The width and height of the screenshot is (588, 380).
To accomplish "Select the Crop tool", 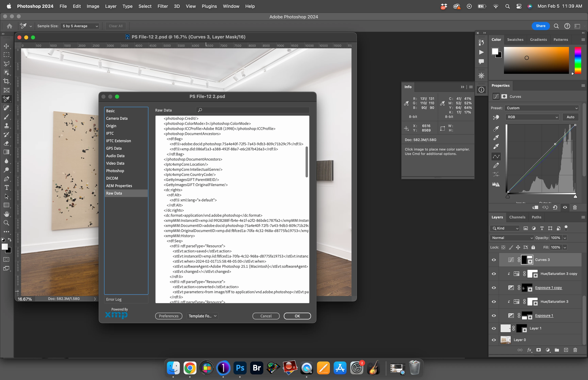I will pyautogui.click(x=7, y=81).
